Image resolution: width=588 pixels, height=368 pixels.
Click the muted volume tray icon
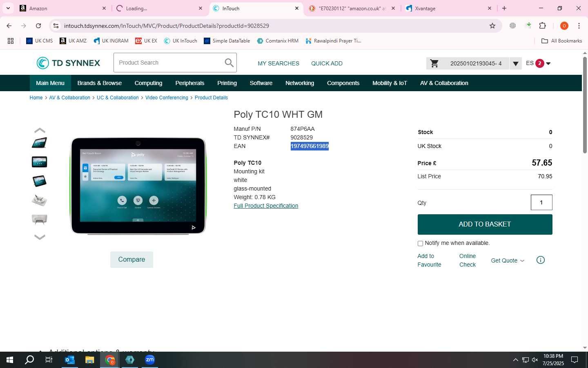point(535,360)
